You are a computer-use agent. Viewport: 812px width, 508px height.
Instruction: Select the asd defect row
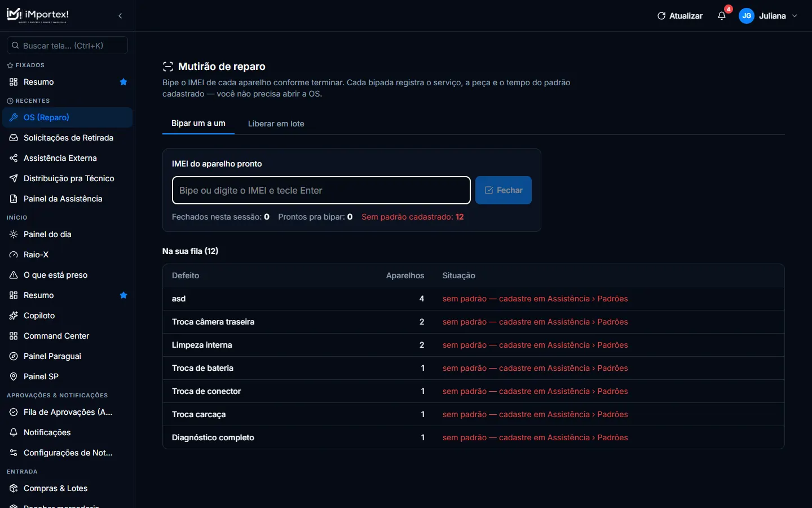474,299
